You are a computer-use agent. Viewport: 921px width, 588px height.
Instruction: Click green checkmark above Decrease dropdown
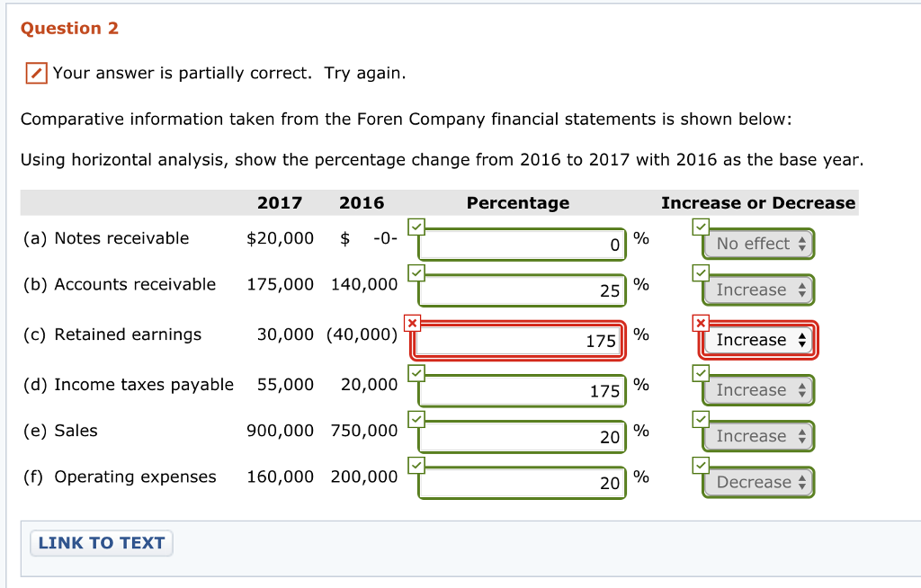[x=701, y=465]
